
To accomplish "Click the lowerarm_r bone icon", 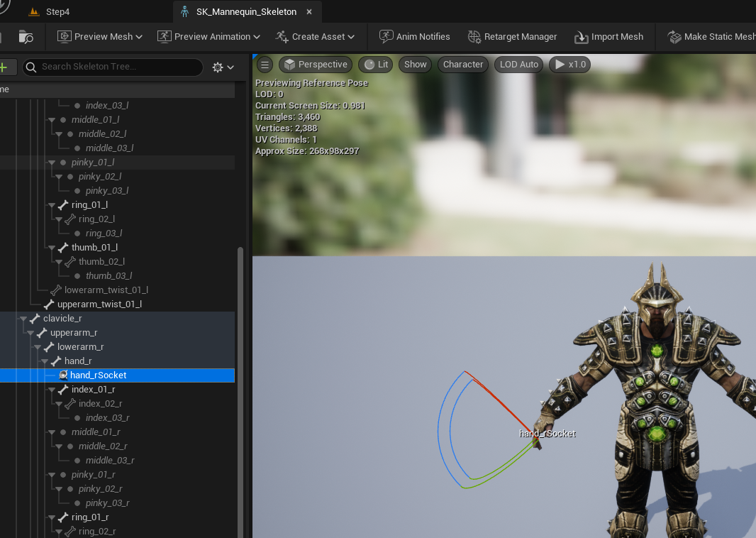I will click(x=49, y=347).
